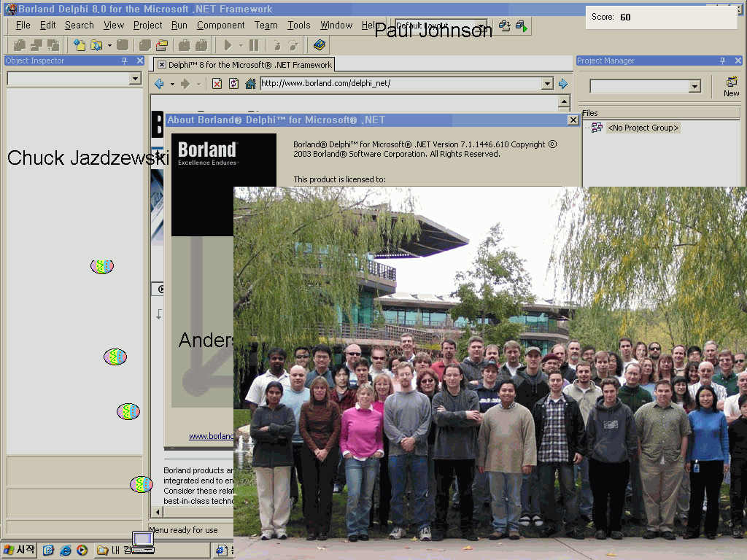Expand the Project Manager project dropdown
The image size is (747, 560).
[694, 87]
